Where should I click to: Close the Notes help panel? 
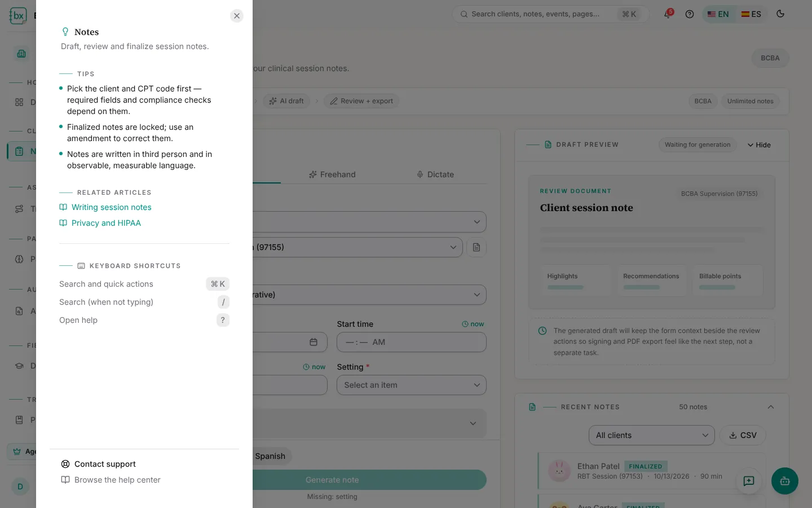pos(237,16)
